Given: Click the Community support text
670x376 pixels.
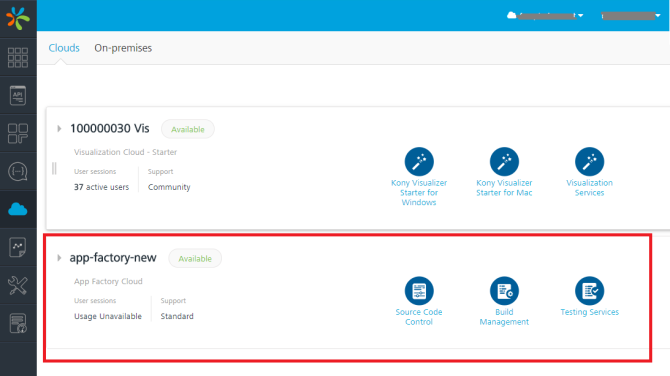Looking at the screenshot, I should [x=169, y=187].
